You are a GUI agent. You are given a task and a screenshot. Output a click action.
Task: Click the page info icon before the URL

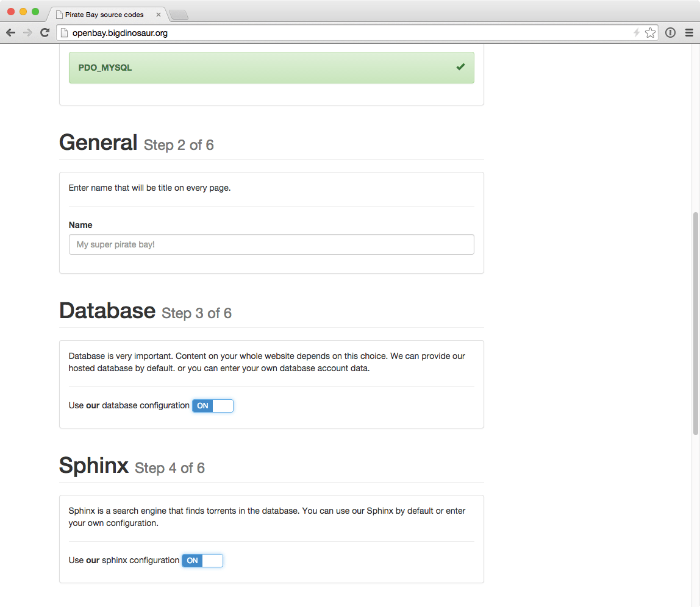tap(64, 33)
